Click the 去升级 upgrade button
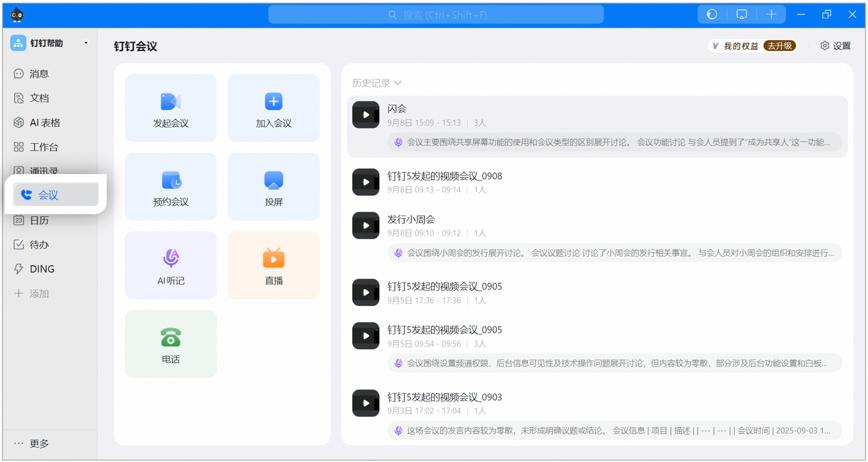This screenshot has height=462, width=868. coord(780,46)
